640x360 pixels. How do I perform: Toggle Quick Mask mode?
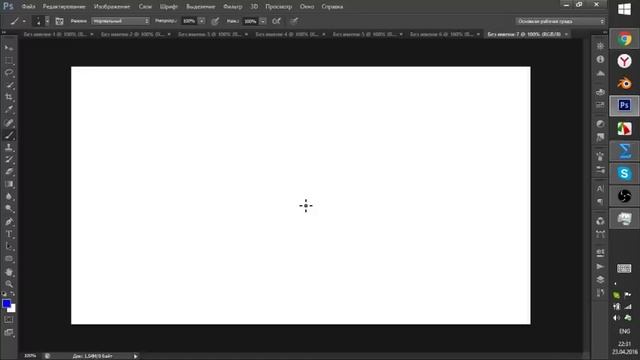coord(9,320)
